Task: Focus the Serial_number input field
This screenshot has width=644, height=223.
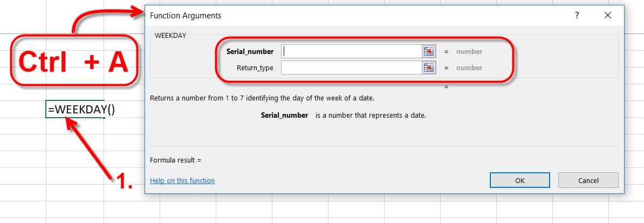Action: tap(352, 51)
